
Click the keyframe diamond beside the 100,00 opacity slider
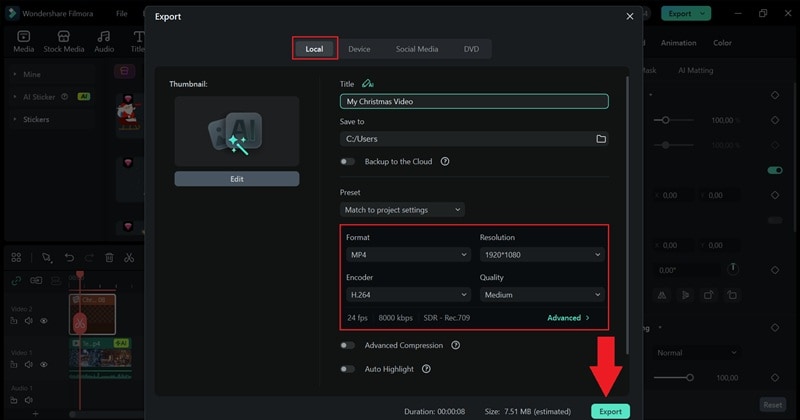coord(775,378)
